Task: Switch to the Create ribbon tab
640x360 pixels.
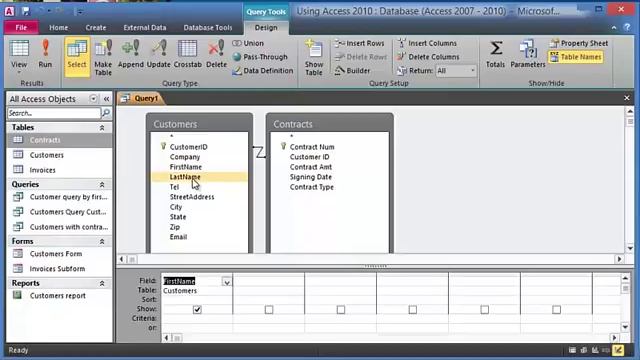Action: click(x=96, y=27)
